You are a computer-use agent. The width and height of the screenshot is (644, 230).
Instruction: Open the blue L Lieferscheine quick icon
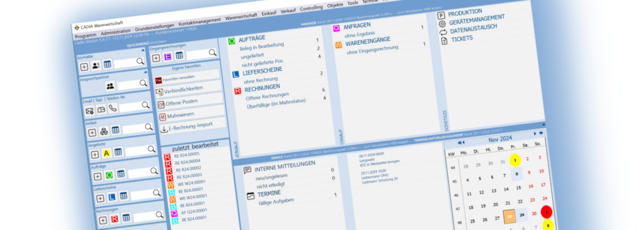coord(112,197)
